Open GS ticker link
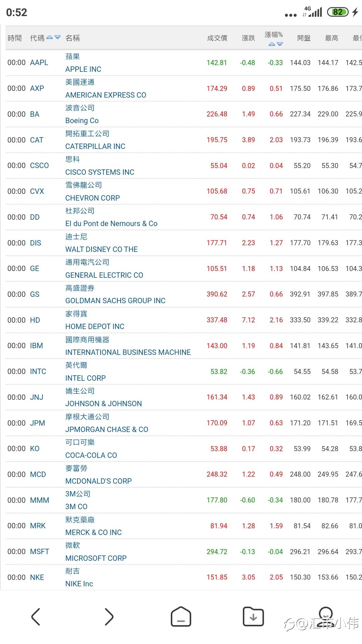362x644 pixels. coord(35,294)
